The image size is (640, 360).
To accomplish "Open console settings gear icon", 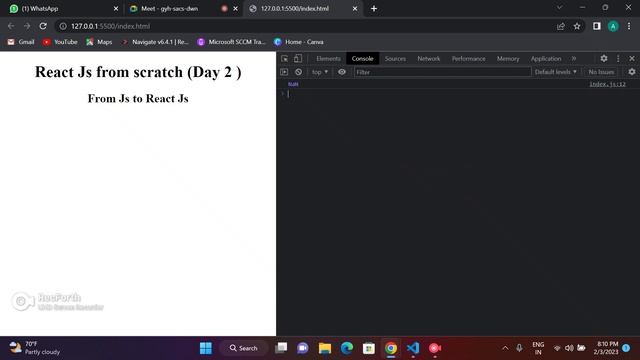I will tap(631, 72).
